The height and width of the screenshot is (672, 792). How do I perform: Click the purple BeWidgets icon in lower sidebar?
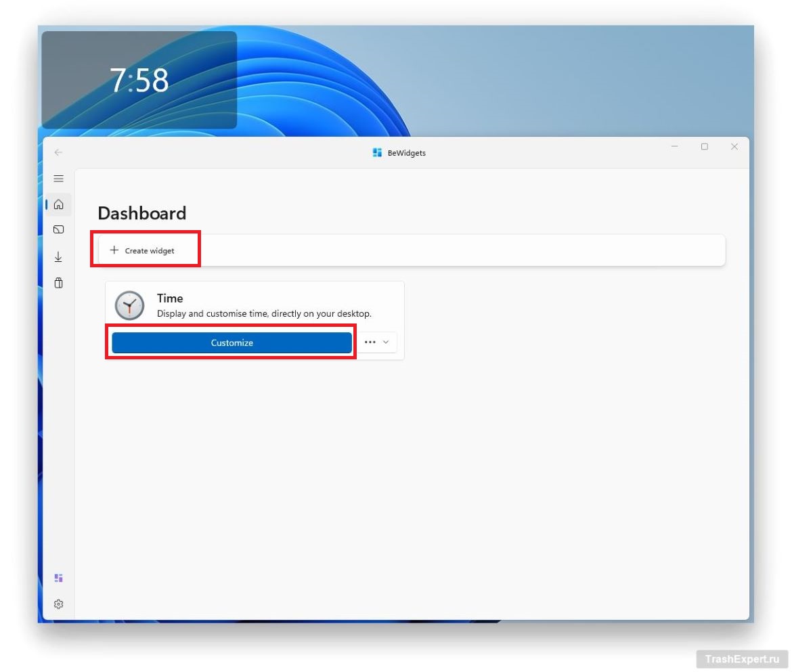(58, 578)
